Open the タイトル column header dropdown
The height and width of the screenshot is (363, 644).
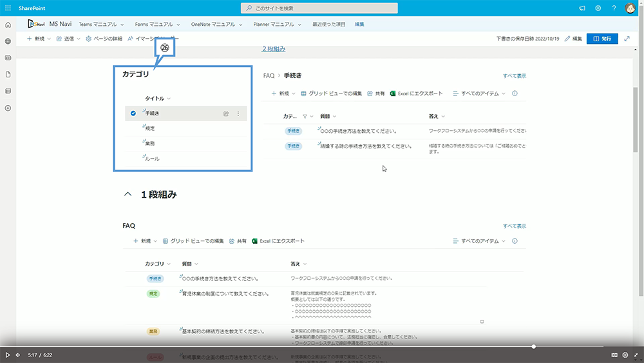pos(158,98)
